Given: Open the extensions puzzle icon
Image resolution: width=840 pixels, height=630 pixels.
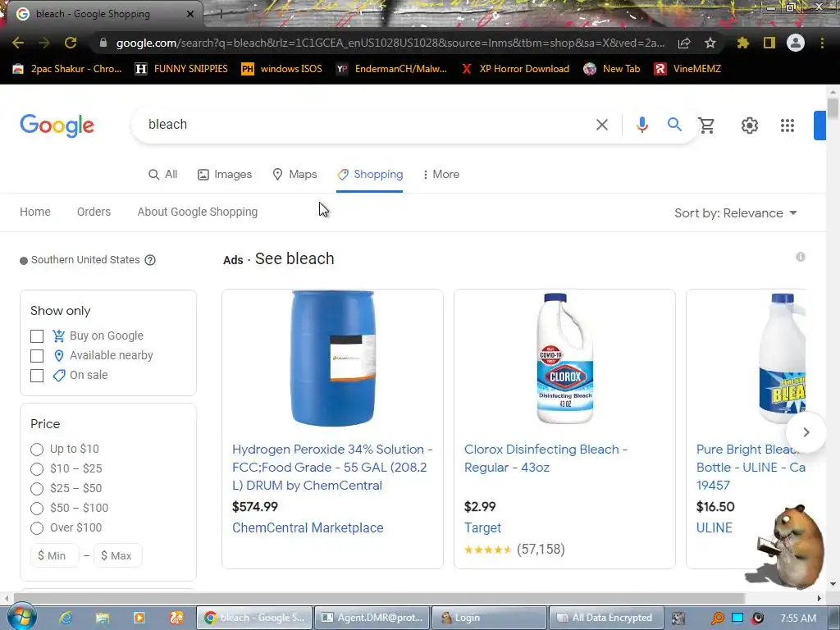Looking at the screenshot, I should pos(743,43).
